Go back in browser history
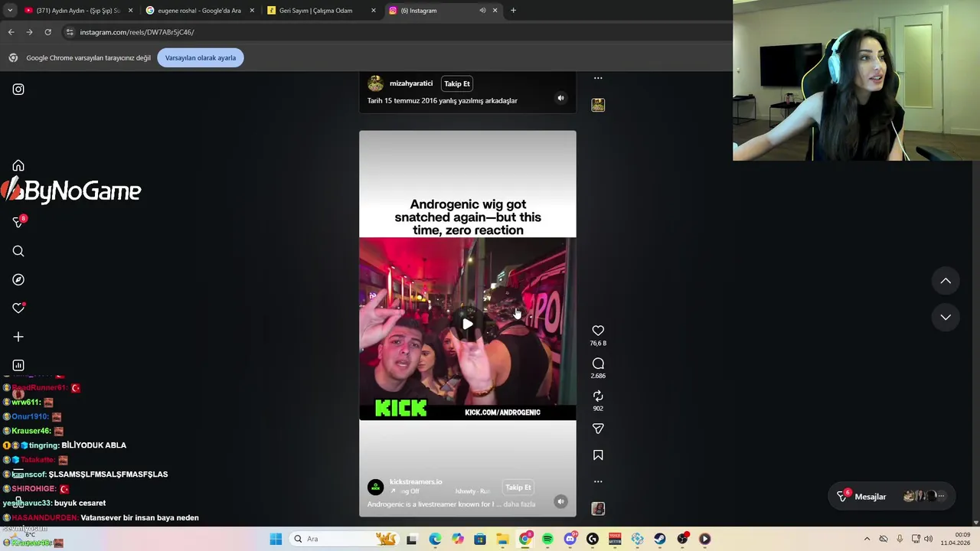 pyautogui.click(x=11, y=32)
